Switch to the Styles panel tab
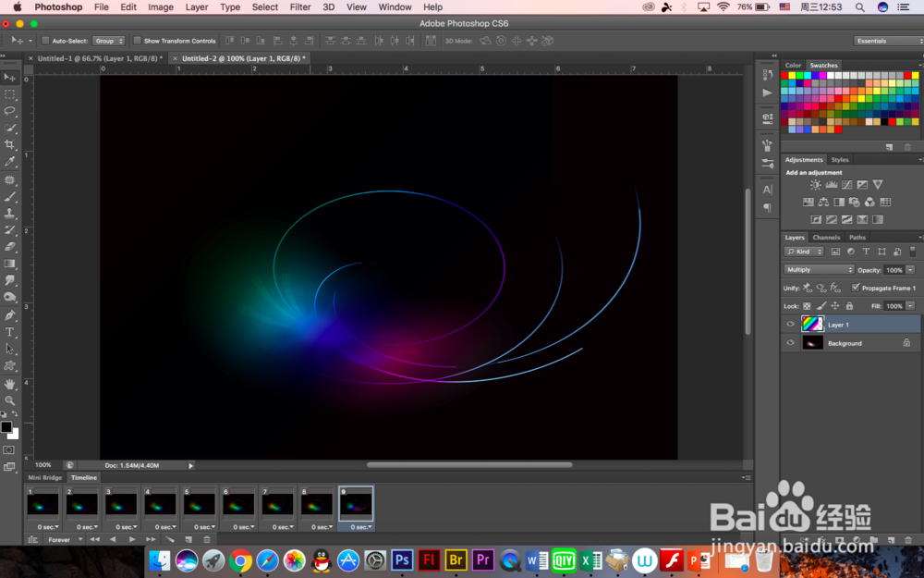The height and width of the screenshot is (578, 924). [840, 160]
